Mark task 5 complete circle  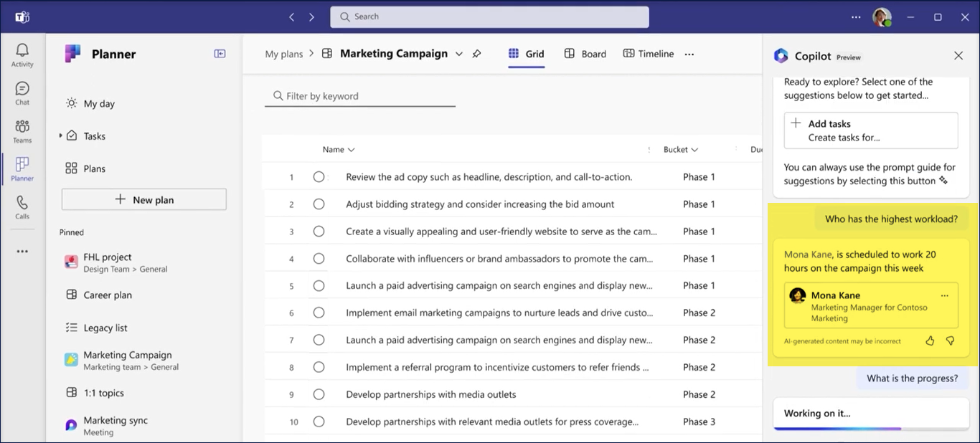[319, 286]
